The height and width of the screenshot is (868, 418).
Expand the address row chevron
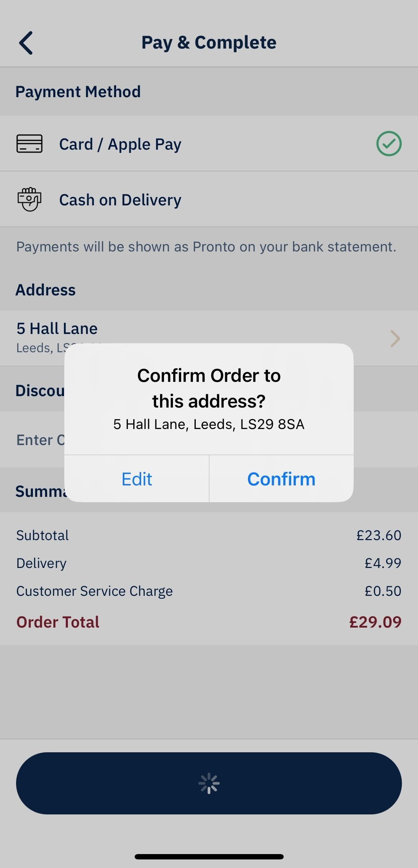[395, 339]
